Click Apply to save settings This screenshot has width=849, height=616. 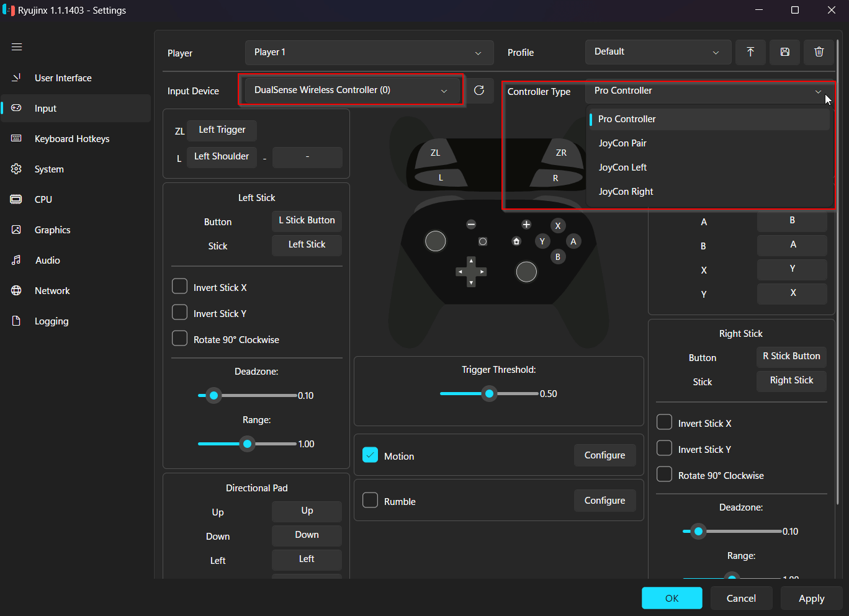point(812,599)
